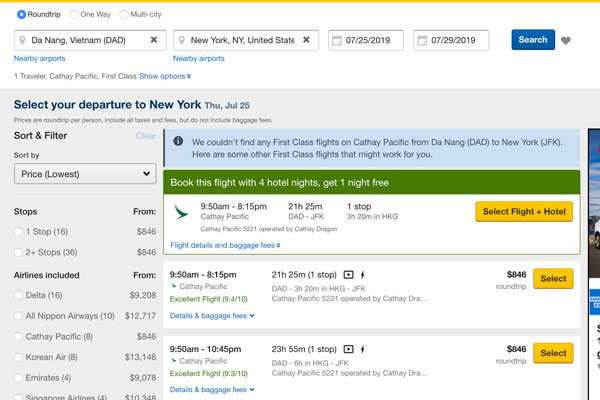Save this search with the heart icon
Viewport: 600px width, 400px height.
(566, 40)
